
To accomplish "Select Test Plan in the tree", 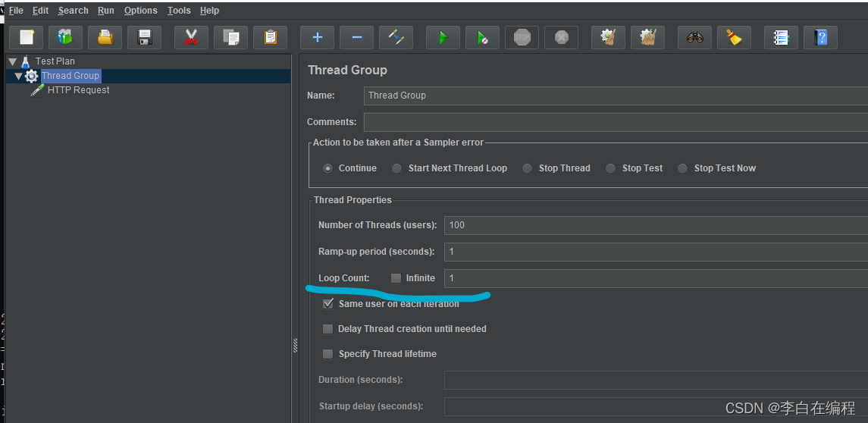I will (55, 61).
